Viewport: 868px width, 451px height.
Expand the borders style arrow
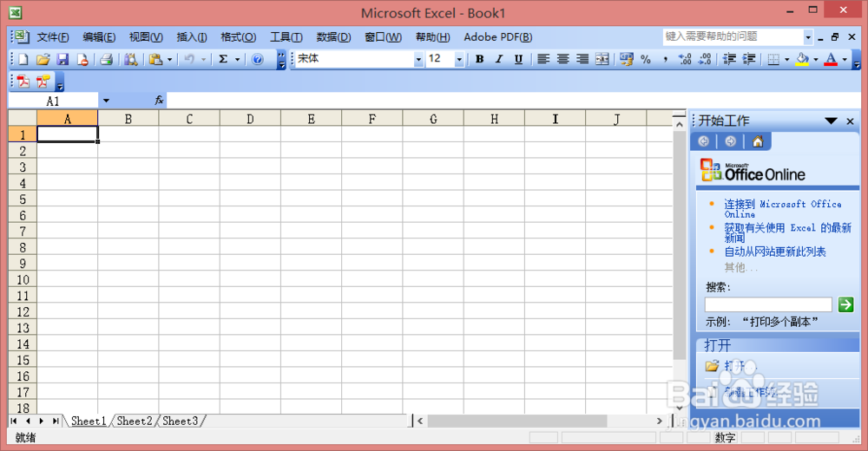coord(786,59)
